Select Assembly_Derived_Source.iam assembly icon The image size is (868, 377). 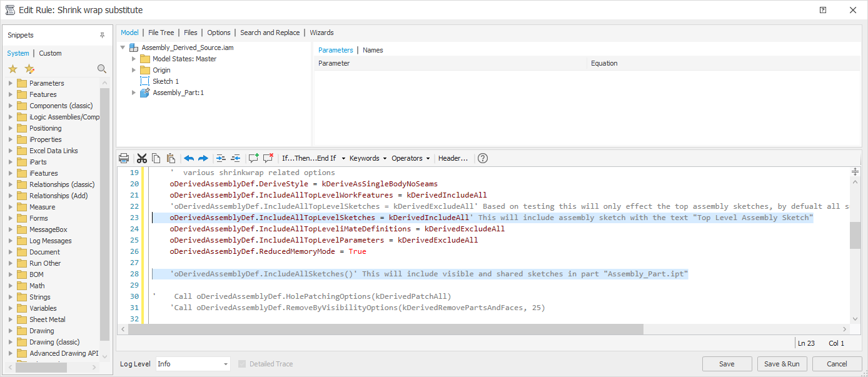(x=134, y=48)
